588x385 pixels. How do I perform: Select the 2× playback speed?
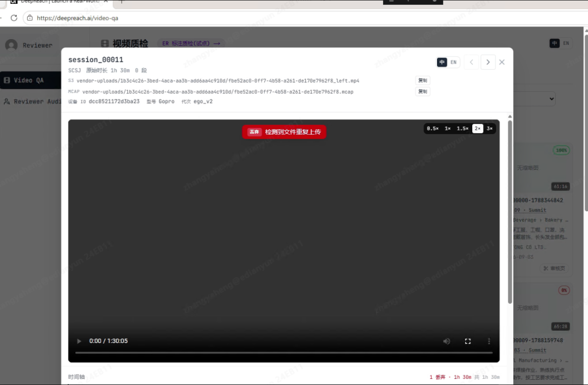478,128
